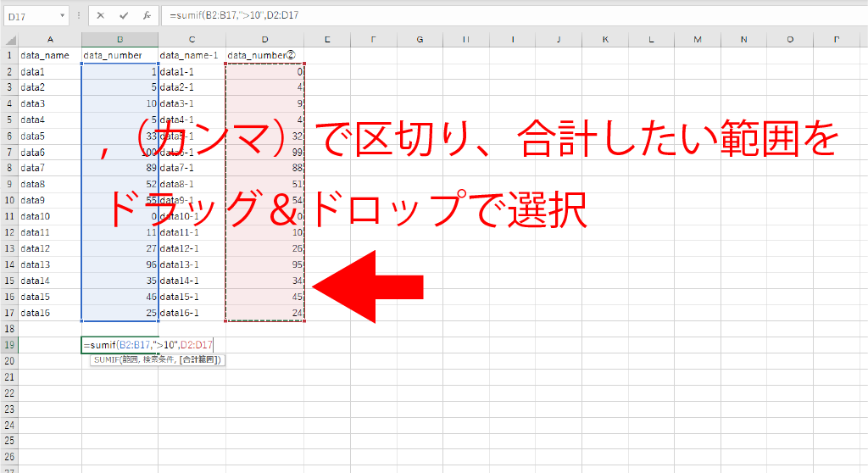Open Insert Function with the fx icon
The width and height of the screenshot is (868, 473).
146,15
